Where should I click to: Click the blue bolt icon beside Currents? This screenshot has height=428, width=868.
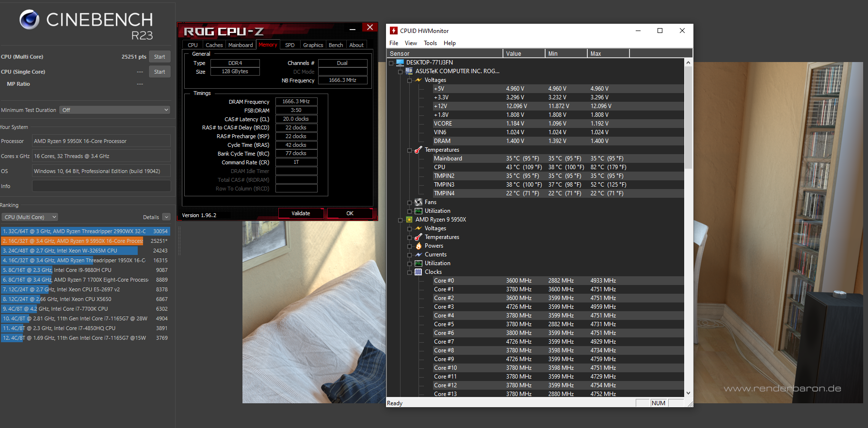click(x=418, y=254)
